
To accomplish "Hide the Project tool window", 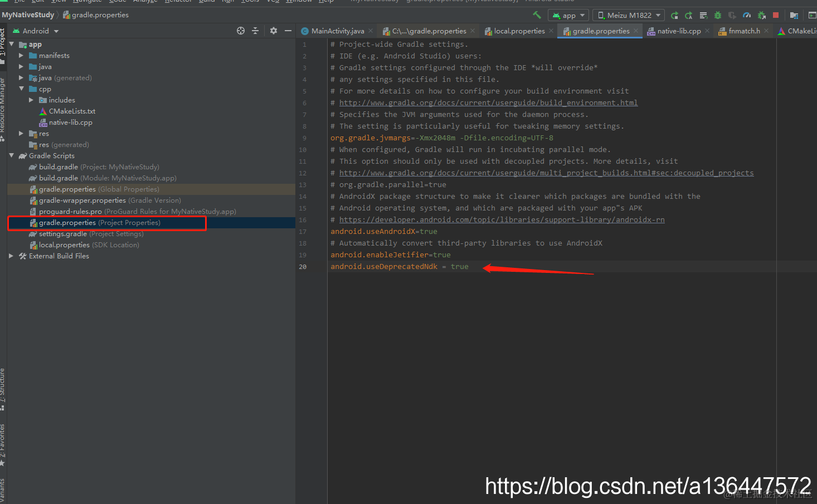I will pos(288,31).
